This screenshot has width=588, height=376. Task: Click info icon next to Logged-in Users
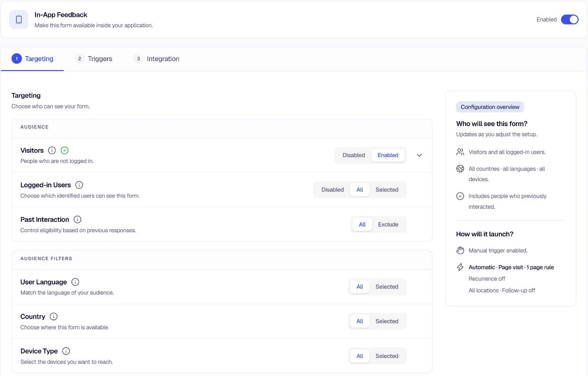click(79, 185)
